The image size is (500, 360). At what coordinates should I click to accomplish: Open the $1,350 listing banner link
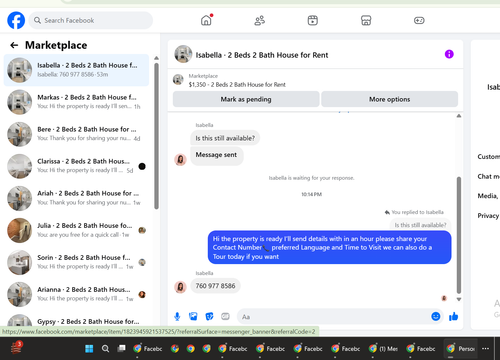(237, 85)
